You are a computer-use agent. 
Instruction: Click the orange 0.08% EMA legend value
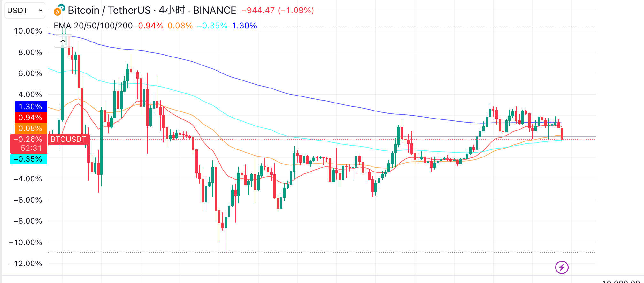(180, 26)
